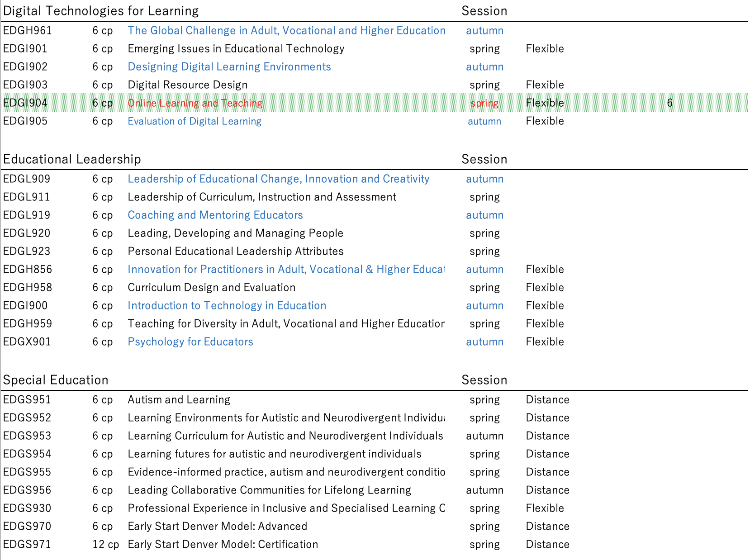750x560 pixels.
Task: Click the spring session for EDGL923
Action: pos(485,251)
